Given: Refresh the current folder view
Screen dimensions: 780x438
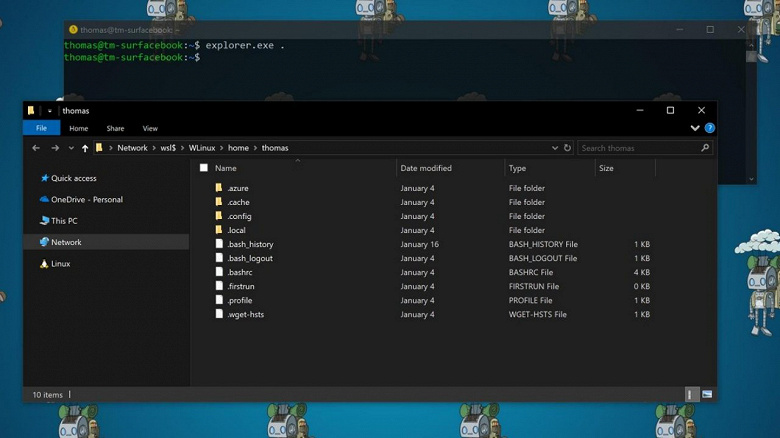Looking at the screenshot, I should coord(567,148).
